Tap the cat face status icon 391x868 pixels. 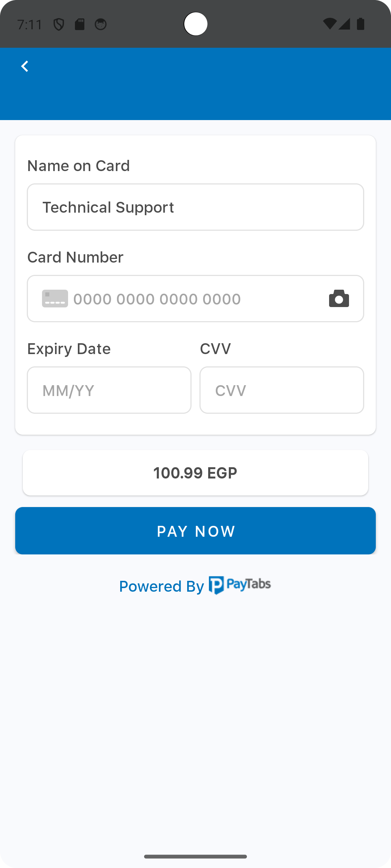(101, 25)
